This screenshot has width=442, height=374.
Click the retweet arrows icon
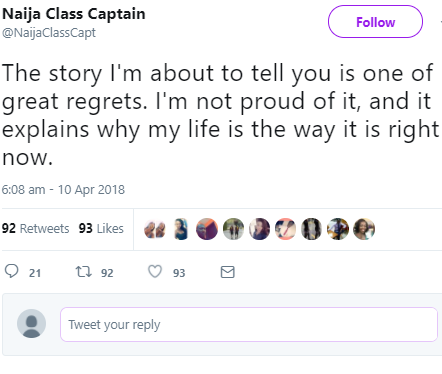click(x=83, y=271)
